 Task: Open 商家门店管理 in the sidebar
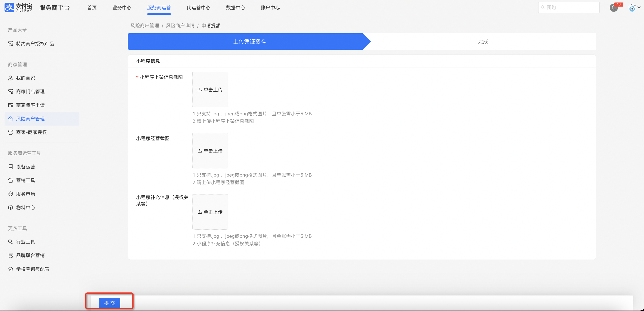click(30, 92)
